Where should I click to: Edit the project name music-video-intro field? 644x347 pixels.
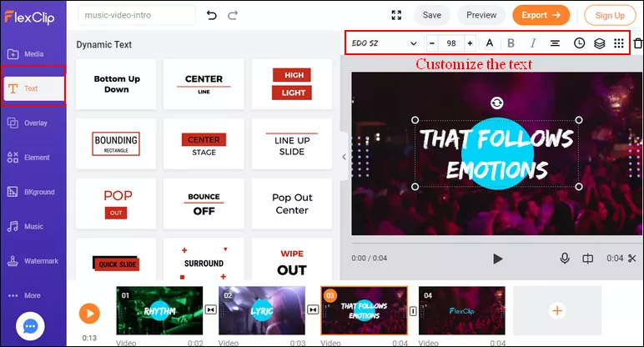point(137,15)
